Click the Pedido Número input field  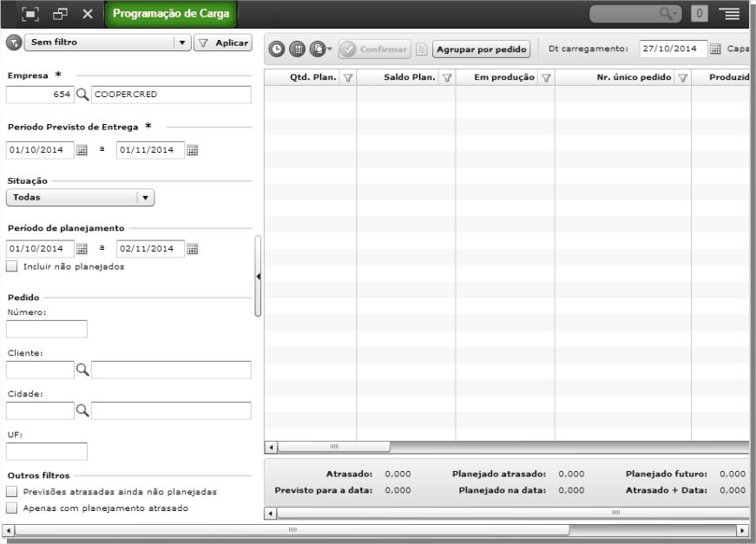point(47,329)
